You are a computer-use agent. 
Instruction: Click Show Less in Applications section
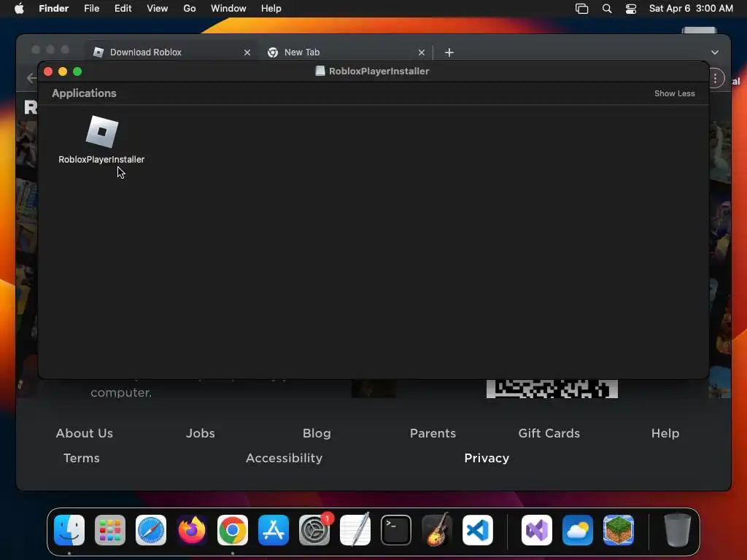674,93
